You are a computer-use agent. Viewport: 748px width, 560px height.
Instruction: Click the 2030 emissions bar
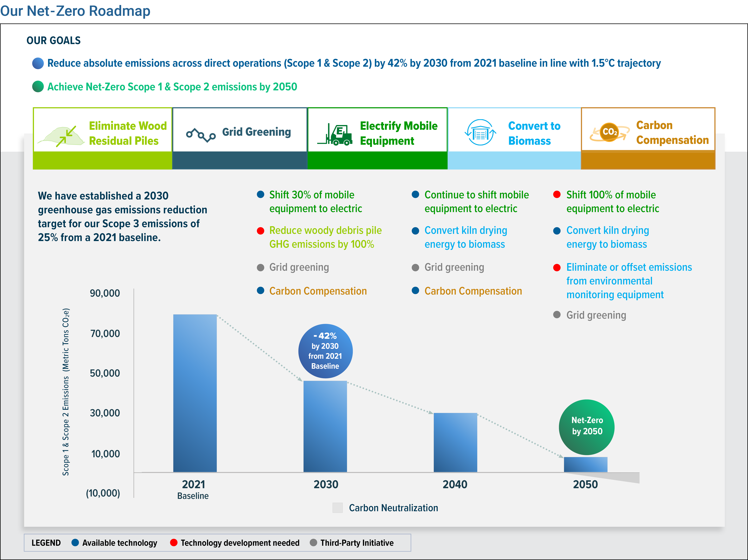[325, 426]
